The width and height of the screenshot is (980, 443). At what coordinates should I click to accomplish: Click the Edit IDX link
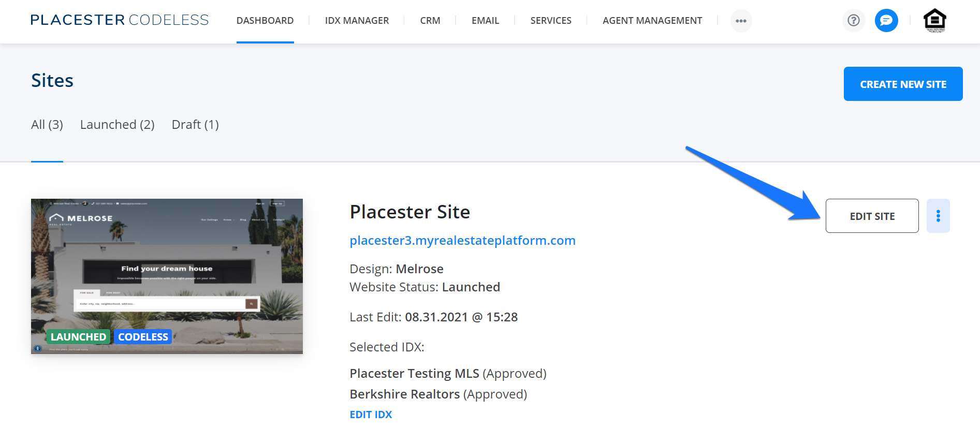coord(371,415)
